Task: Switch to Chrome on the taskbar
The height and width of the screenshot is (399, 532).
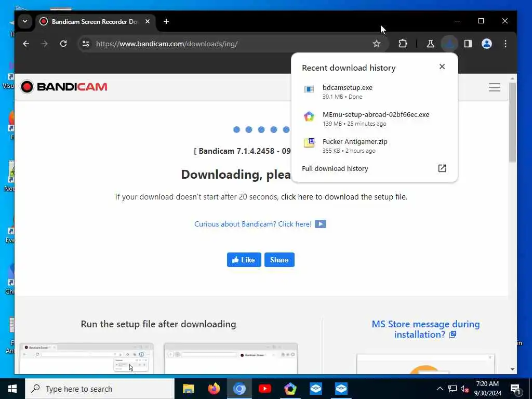Action: (x=239, y=389)
